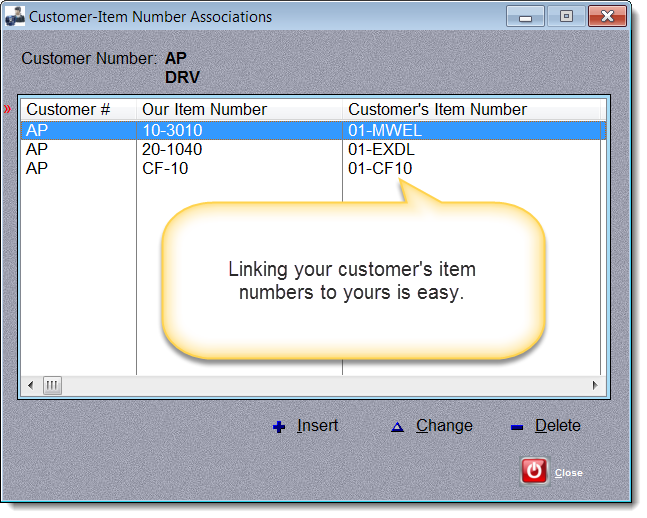
Task: Click the Insert plus icon
Action: [279, 427]
